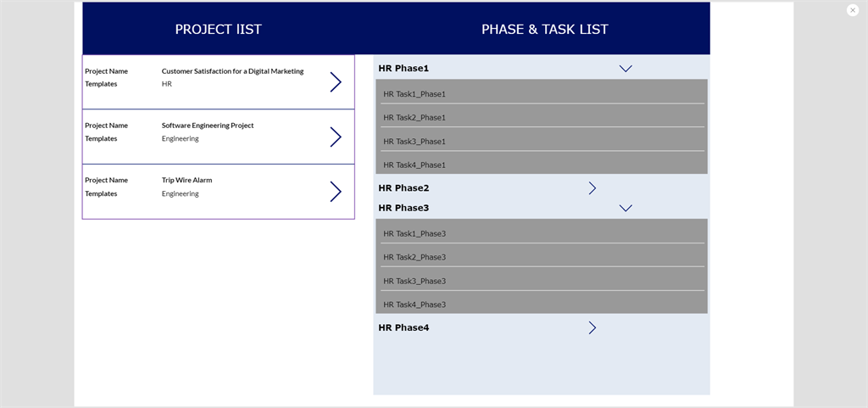Choose HR Task3_Phase3 item
The height and width of the screenshot is (408, 868).
[415, 281]
